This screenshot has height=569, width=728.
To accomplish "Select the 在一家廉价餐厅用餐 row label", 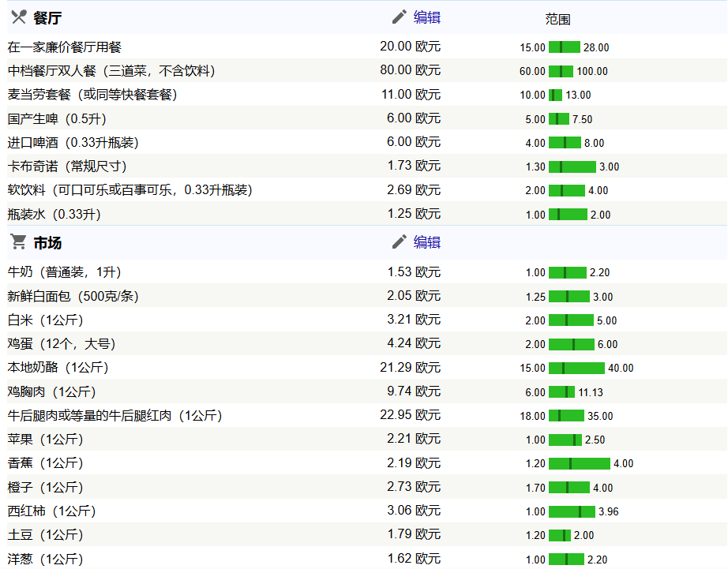I will 65,47.
